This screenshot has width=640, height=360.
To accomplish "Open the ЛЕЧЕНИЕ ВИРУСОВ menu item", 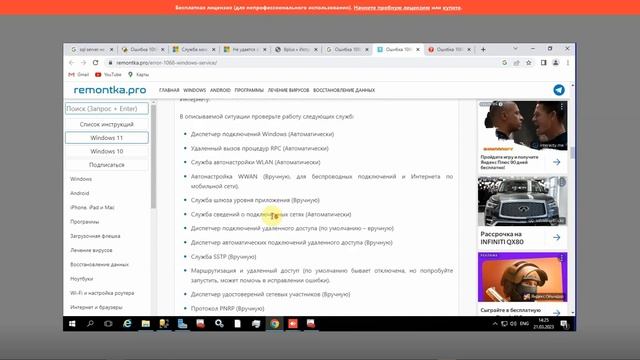I will click(288, 90).
